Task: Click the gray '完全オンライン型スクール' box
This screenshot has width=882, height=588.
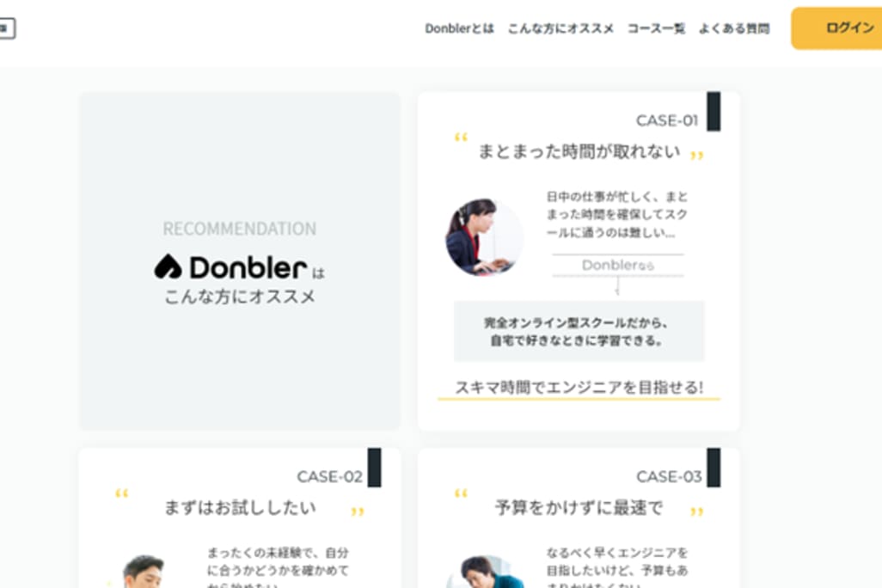Action: click(579, 331)
